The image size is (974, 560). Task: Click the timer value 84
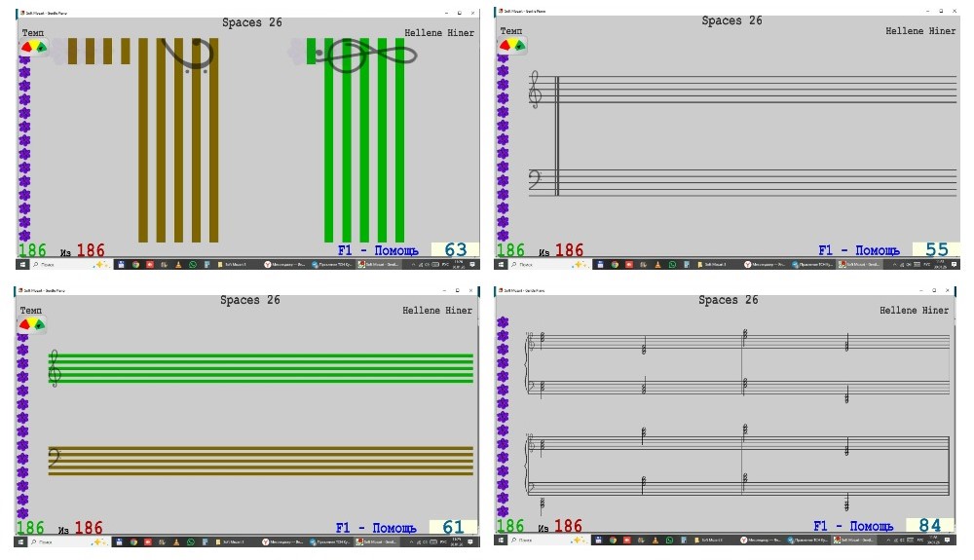tap(929, 527)
